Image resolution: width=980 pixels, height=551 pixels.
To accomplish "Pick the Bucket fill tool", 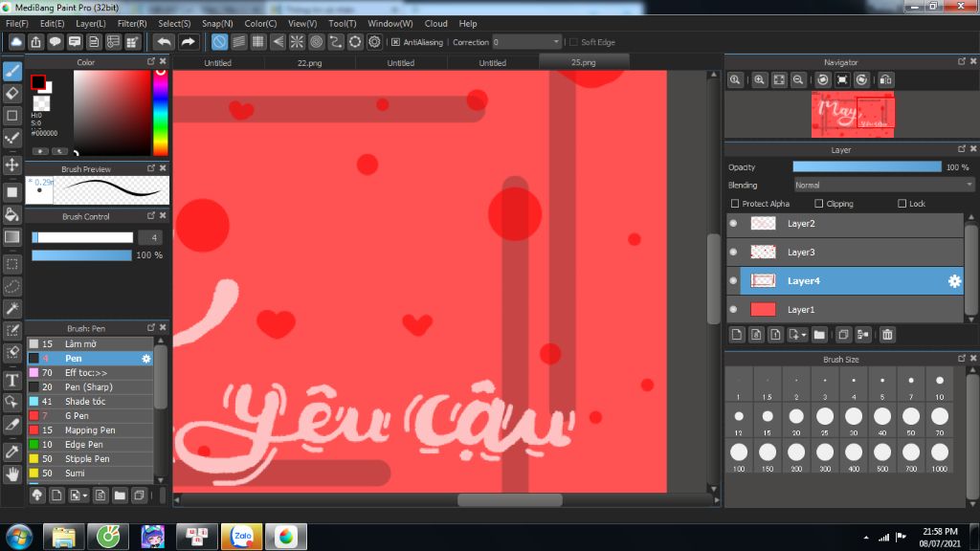I will (11, 214).
